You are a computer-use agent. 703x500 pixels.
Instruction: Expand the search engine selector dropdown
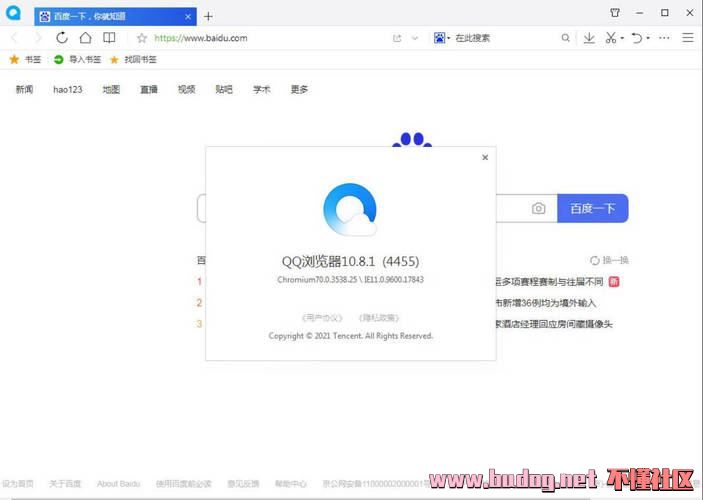tap(442, 38)
